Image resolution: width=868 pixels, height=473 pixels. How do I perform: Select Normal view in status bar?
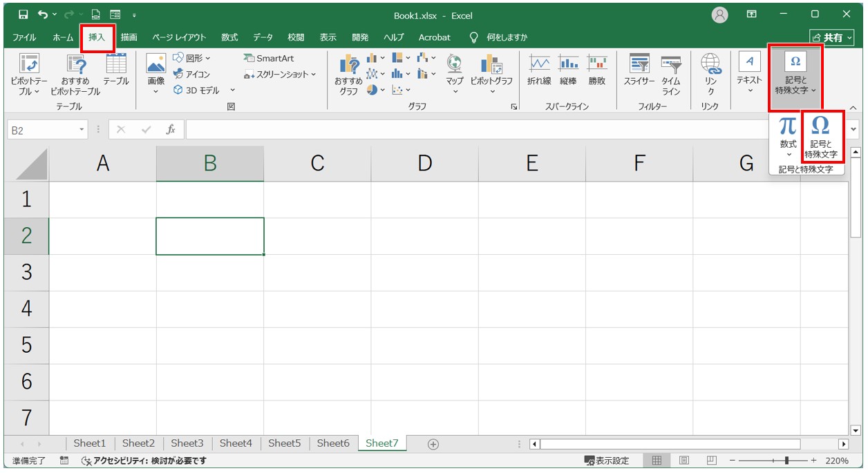pyautogui.click(x=657, y=461)
